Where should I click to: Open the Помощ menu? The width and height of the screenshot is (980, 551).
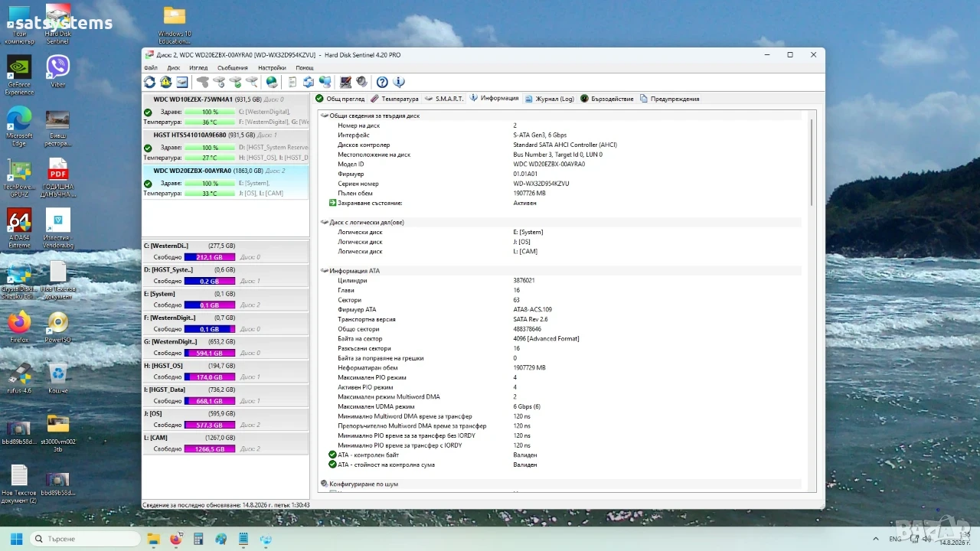(305, 68)
